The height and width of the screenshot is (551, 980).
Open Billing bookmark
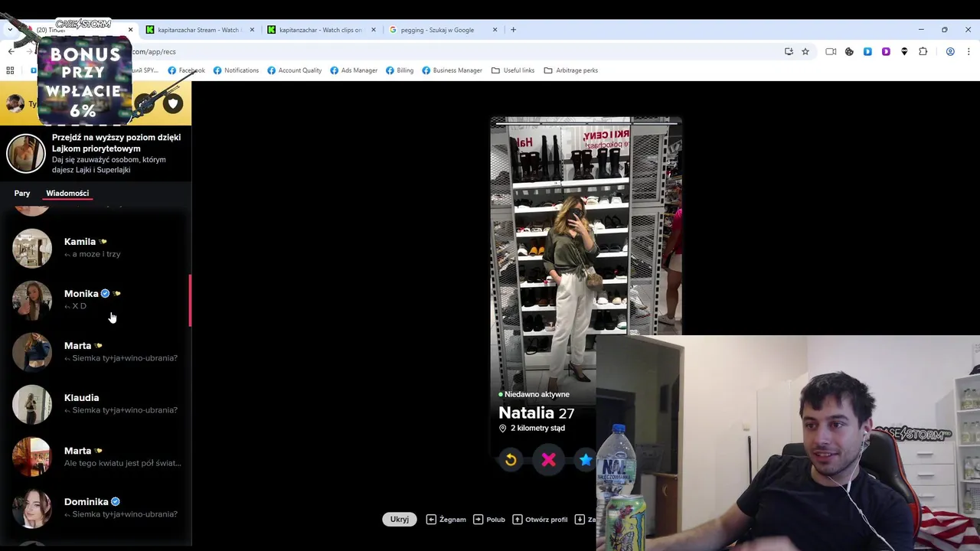click(399, 70)
